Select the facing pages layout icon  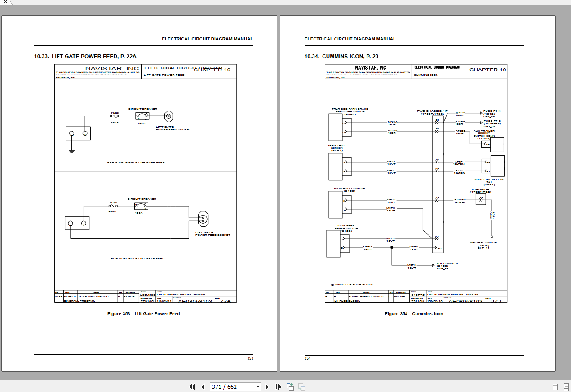(x=565, y=387)
